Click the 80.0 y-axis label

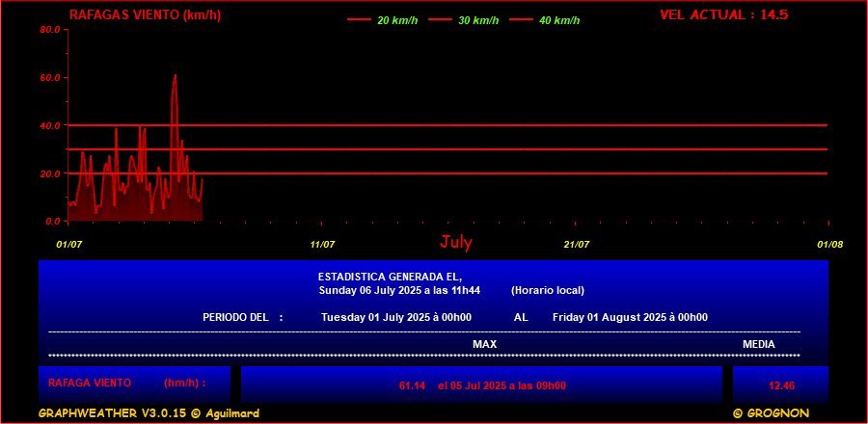coord(50,29)
